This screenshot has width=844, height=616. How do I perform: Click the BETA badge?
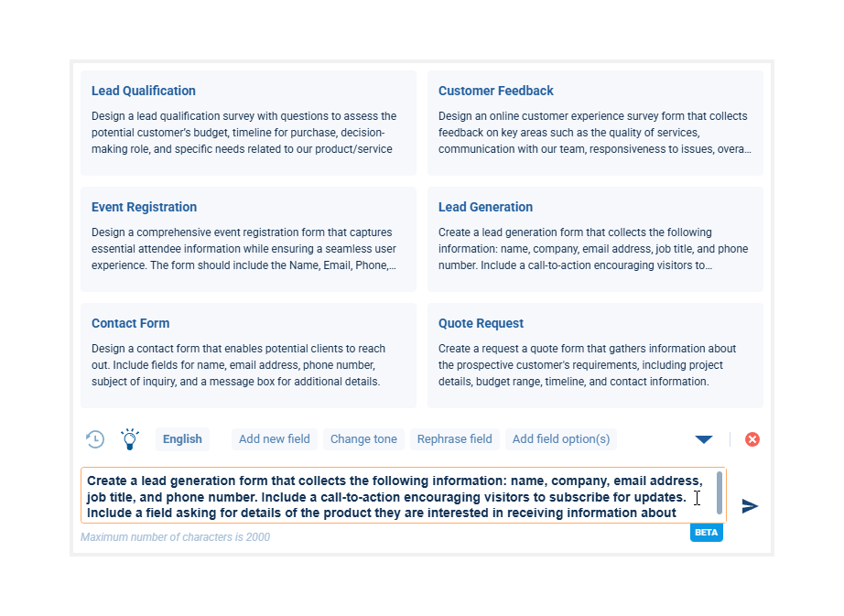click(706, 532)
